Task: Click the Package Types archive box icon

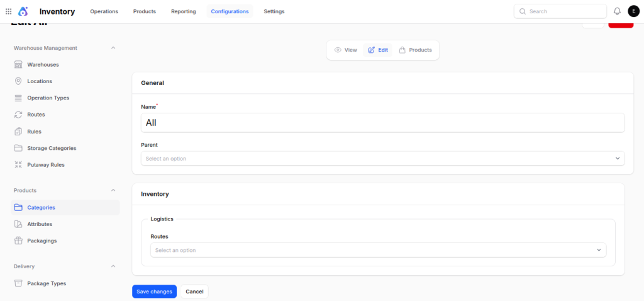Action: [x=18, y=283]
